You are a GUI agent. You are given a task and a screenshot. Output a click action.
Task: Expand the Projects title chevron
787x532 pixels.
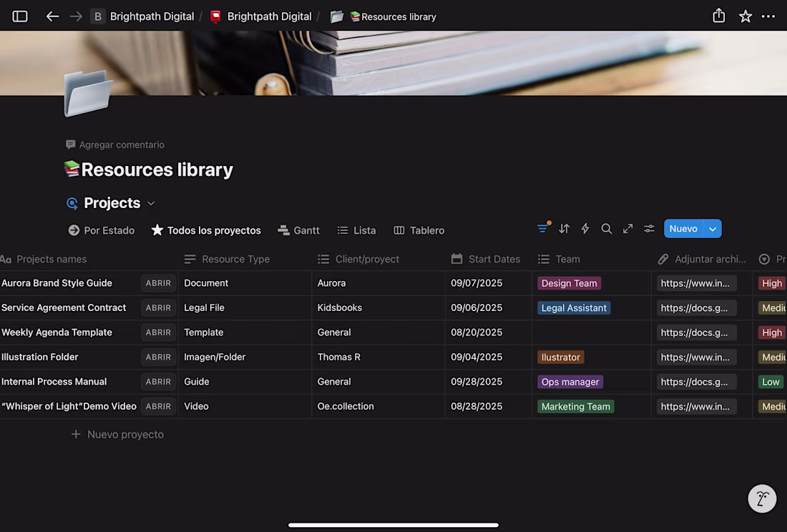coord(151,204)
